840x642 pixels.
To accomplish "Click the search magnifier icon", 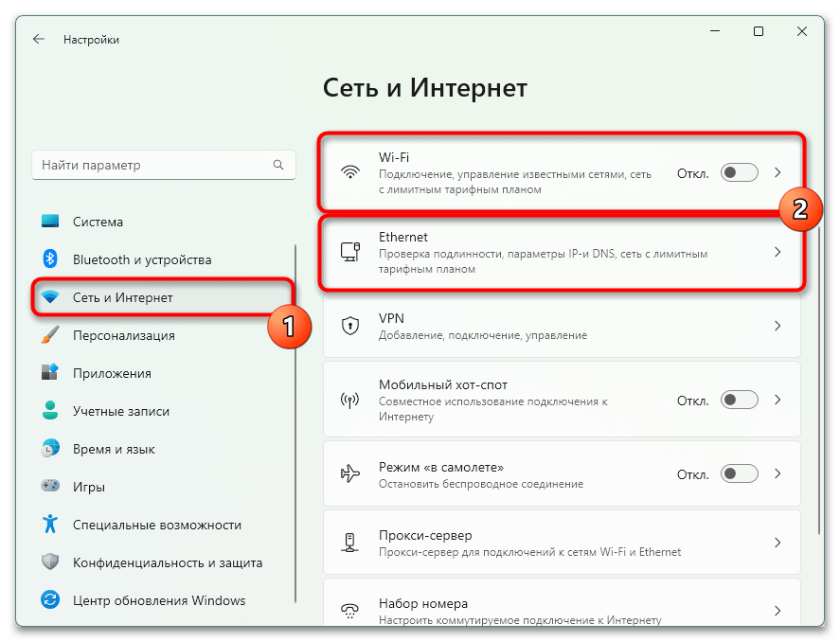I will (278, 165).
